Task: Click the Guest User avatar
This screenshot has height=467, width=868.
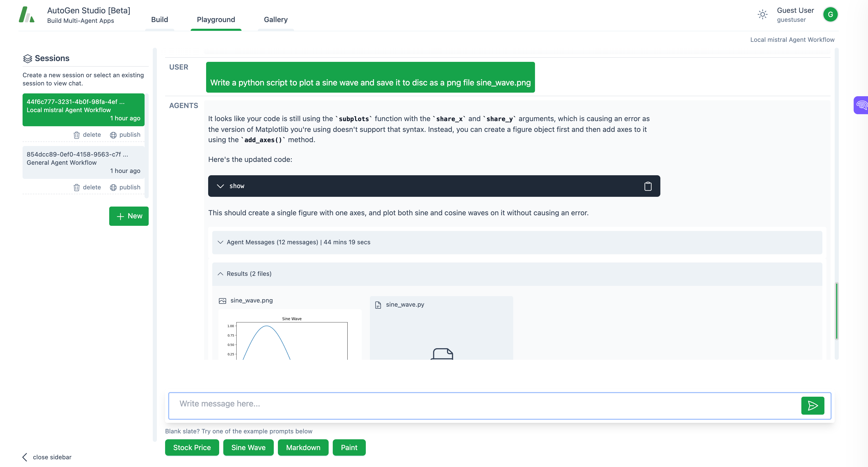Action: click(830, 15)
